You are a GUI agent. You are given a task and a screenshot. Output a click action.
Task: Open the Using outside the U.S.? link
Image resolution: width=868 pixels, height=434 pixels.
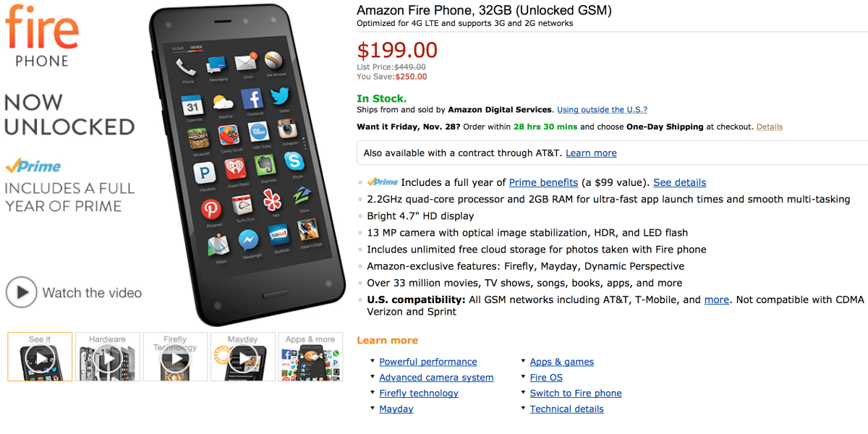pos(602,110)
